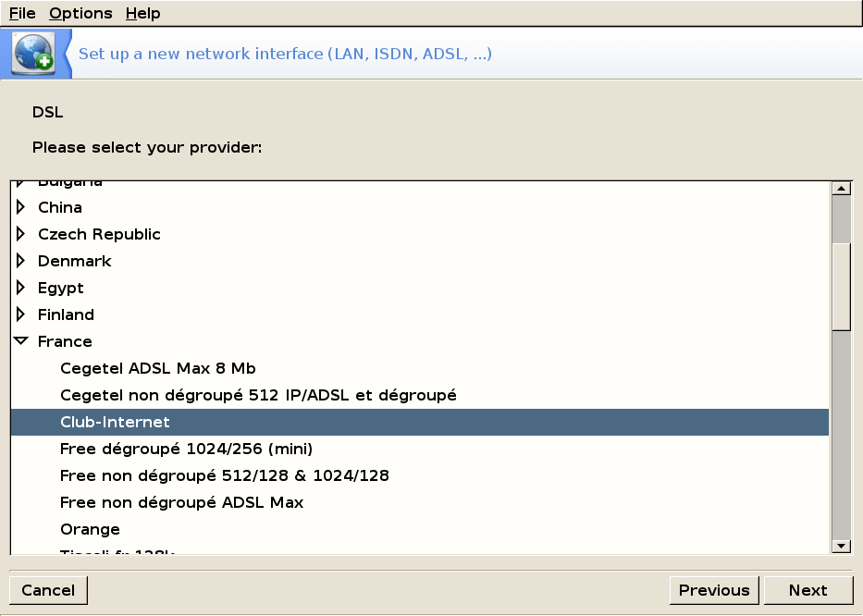Expand the Egypt tree node

[21, 288]
